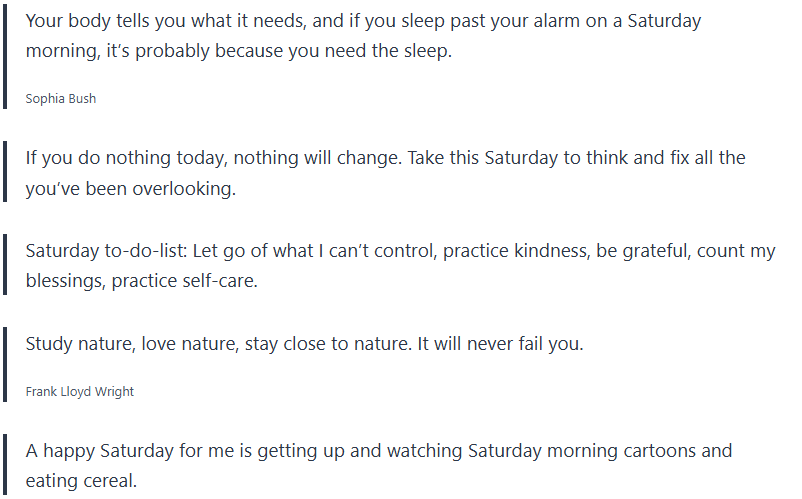The image size is (802, 499).
Task: Click the bar left of "If you do nothing" quote
Action: click(x=5, y=172)
